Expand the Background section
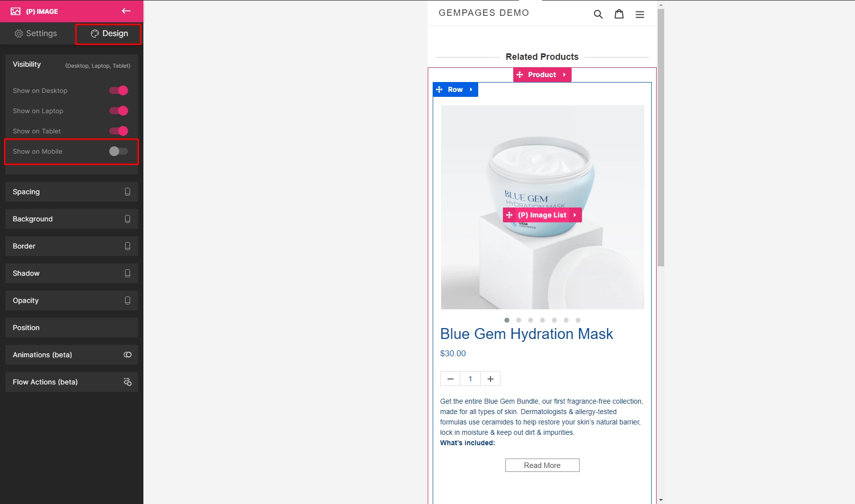The image size is (855, 504). pyautogui.click(x=72, y=219)
